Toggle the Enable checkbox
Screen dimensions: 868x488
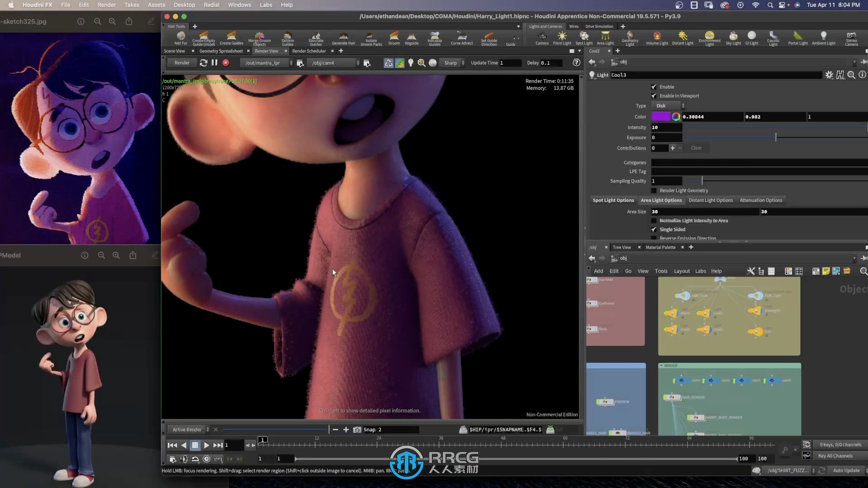tap(654, 87)
